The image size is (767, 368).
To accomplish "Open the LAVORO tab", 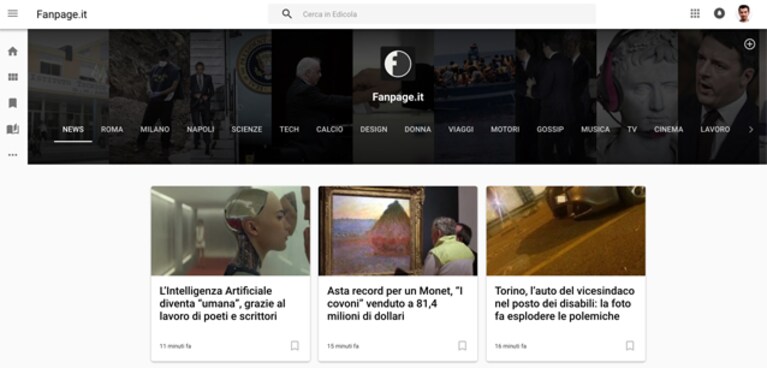I will click(715, 130).
